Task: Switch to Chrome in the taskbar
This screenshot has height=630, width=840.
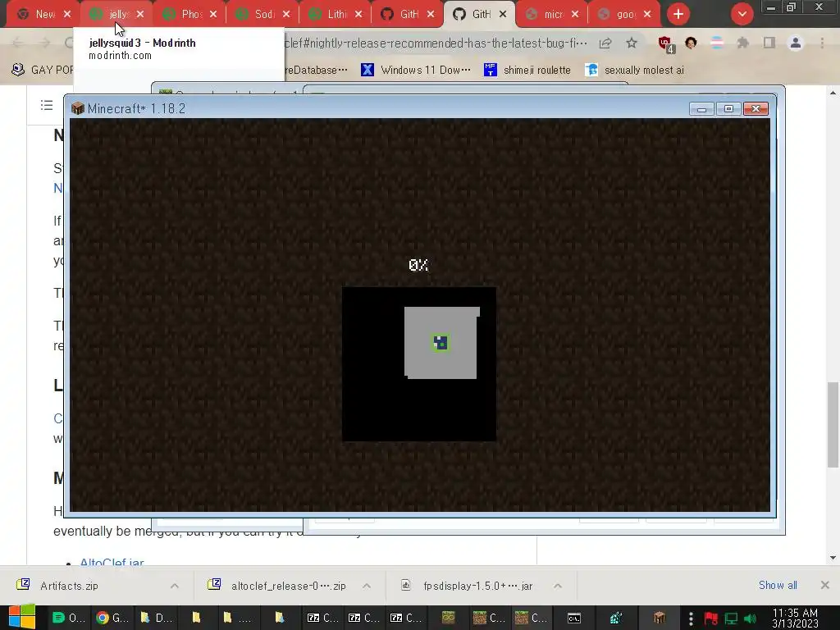Action: 112,618
